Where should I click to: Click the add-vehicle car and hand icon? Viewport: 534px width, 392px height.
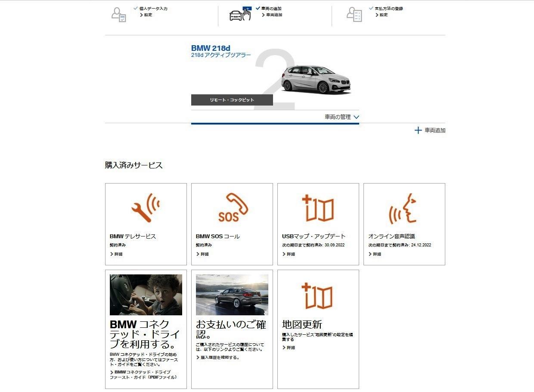[240, 14]
